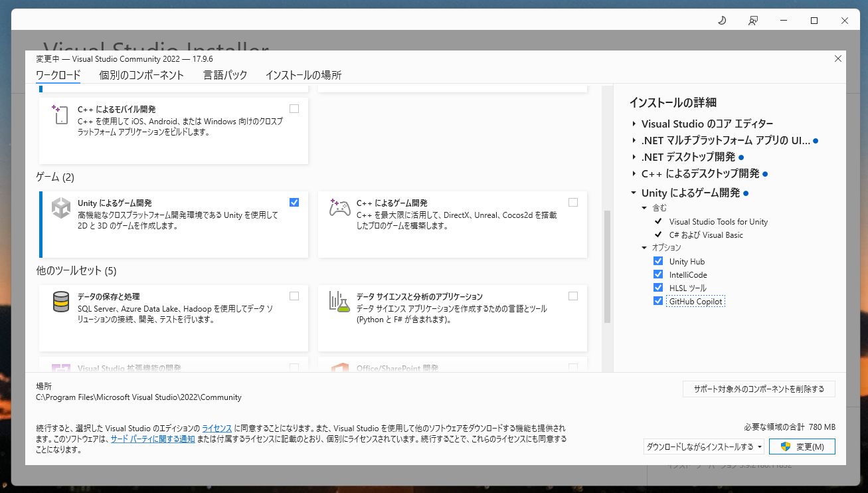
Task: Open the サード パーティに関する通知 link
Action: 153,439
